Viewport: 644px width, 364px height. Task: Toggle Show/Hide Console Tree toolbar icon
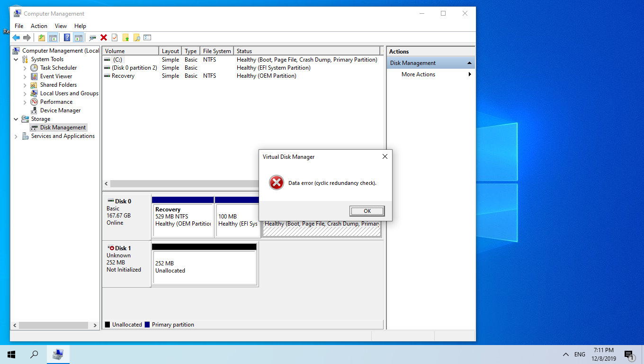pyautogui.click(x=53, y=37)
